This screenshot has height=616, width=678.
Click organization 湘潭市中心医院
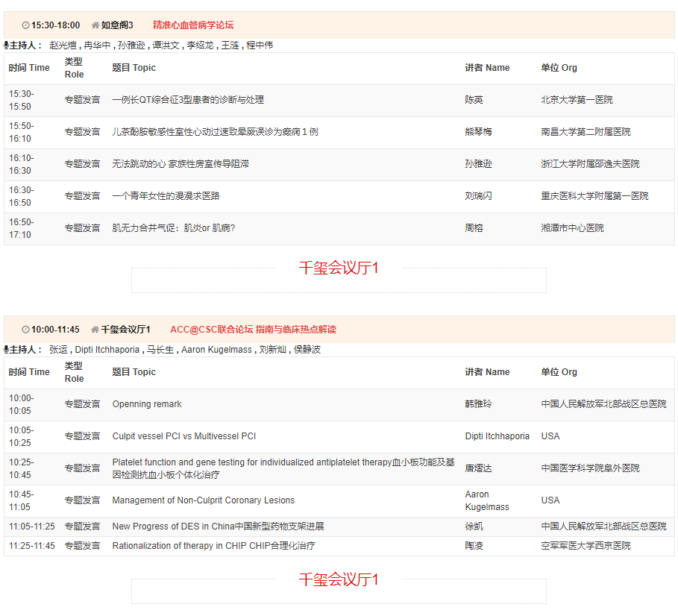pyautogui.click(x=572, y=227)
